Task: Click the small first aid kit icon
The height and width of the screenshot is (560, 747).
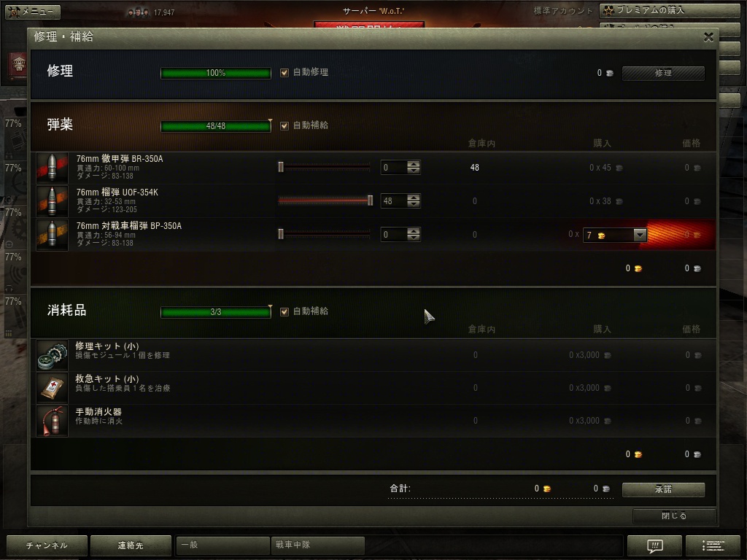Action: [x=53, y=388]
